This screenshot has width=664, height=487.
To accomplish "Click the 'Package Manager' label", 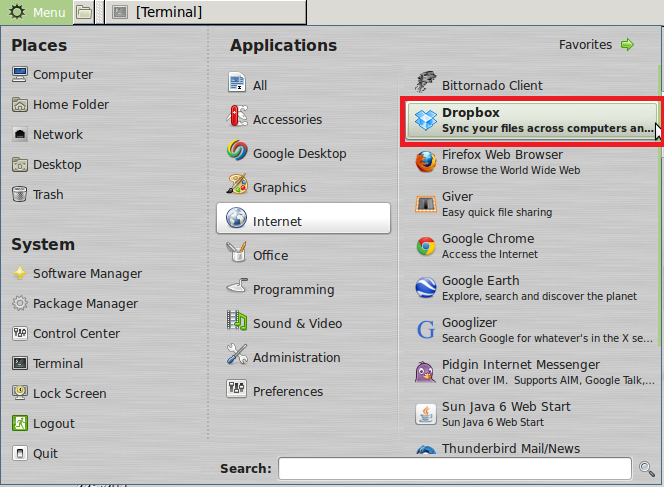I will (86, 304).
